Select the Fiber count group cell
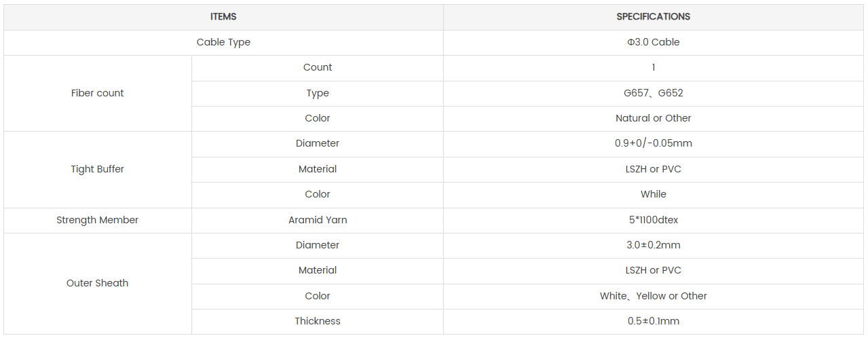 pyautogui.click(x=98, y=93)
